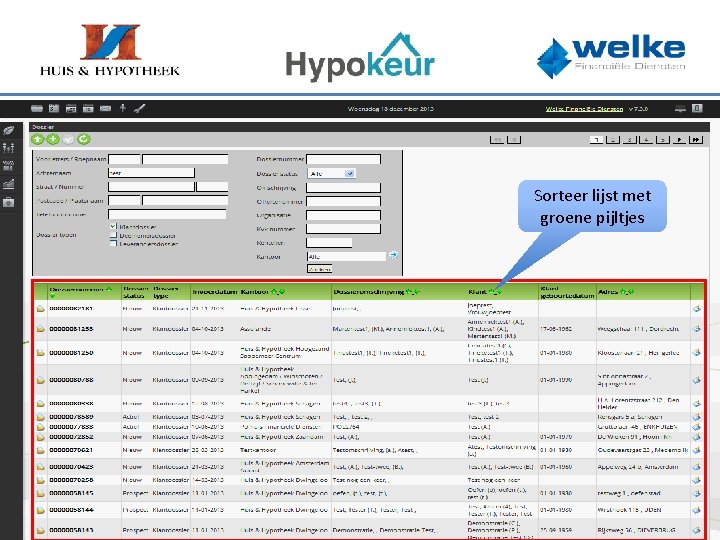Sort Adres column descending with green down arrow

[x=630, y=292]
